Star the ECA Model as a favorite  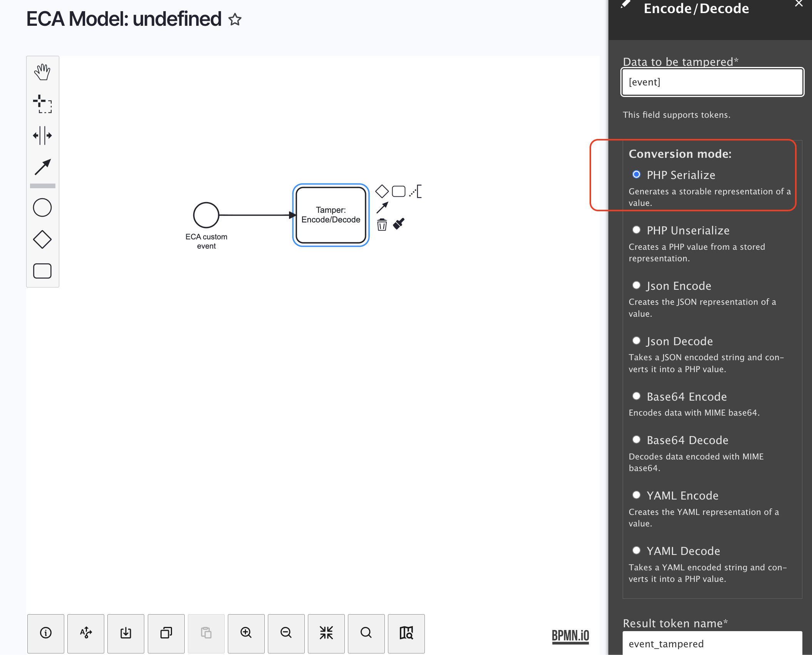pos(235,20)
